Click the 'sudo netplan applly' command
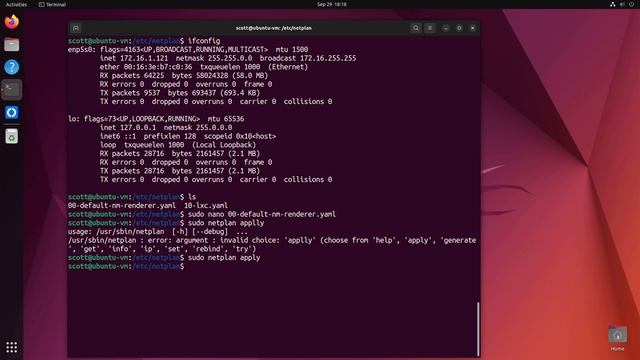640x360 pixels. pos(226,223)
